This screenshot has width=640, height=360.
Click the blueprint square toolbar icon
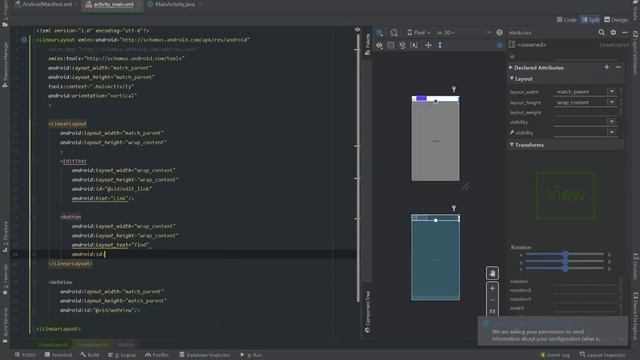[391, 45]
